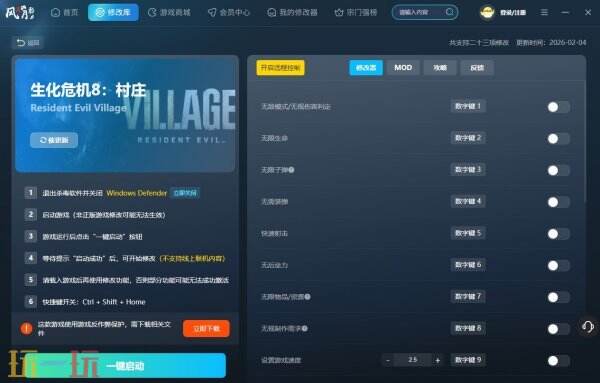Click the customer service headset icon
The height and width of the screenshot is (383, 600).
click(587, 327)
